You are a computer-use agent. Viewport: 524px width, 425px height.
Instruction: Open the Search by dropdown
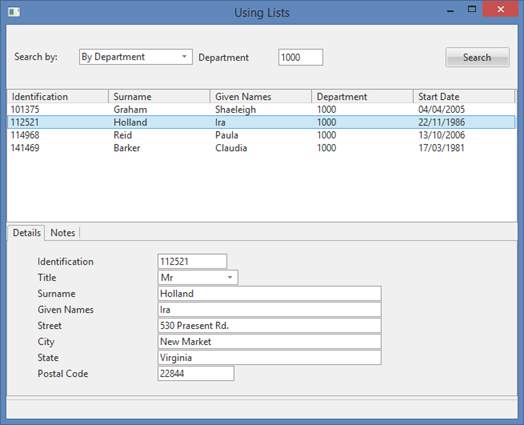pyautogui.click(x=136, y=57)
